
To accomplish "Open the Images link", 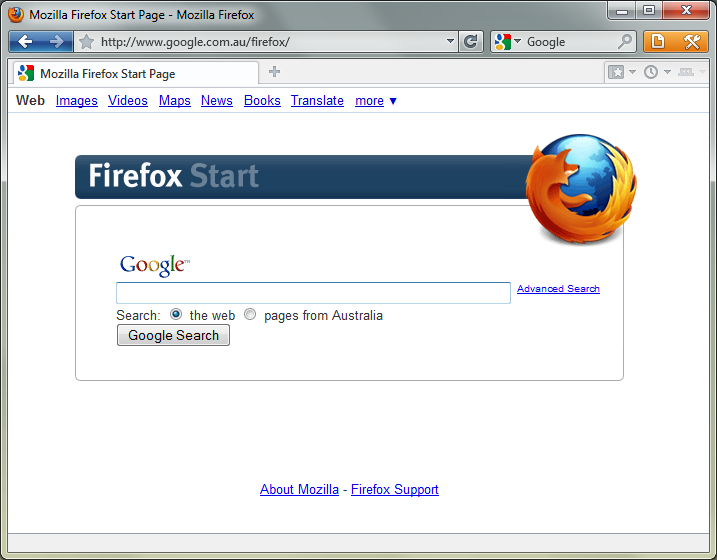I will pyautogui.click(x=77, y=101).
